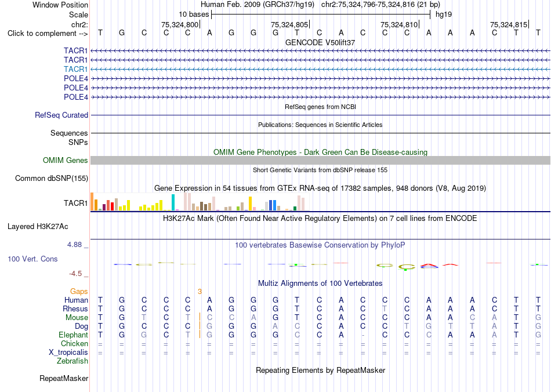Click the GTEx Gene Expression track title
This screenshot has width=551, height=392.
click(x=320, y=188)
